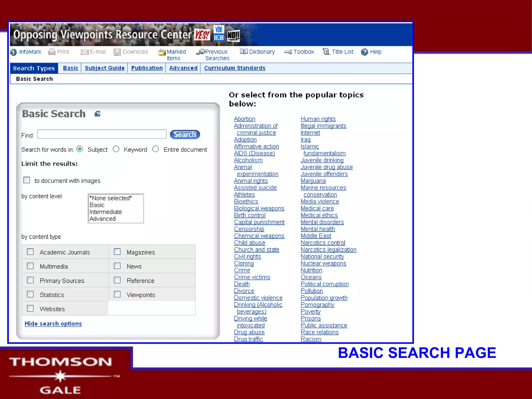This screenshot has width=532, height=399.
Task: Click the Print printer icon
Action: pos(52,52)
